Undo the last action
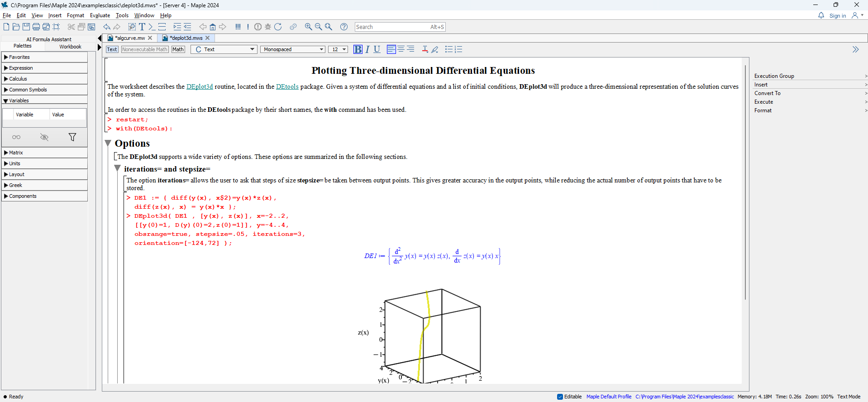Screen dimensions: 868x402 pyautogui.click(x=107, y=27)
